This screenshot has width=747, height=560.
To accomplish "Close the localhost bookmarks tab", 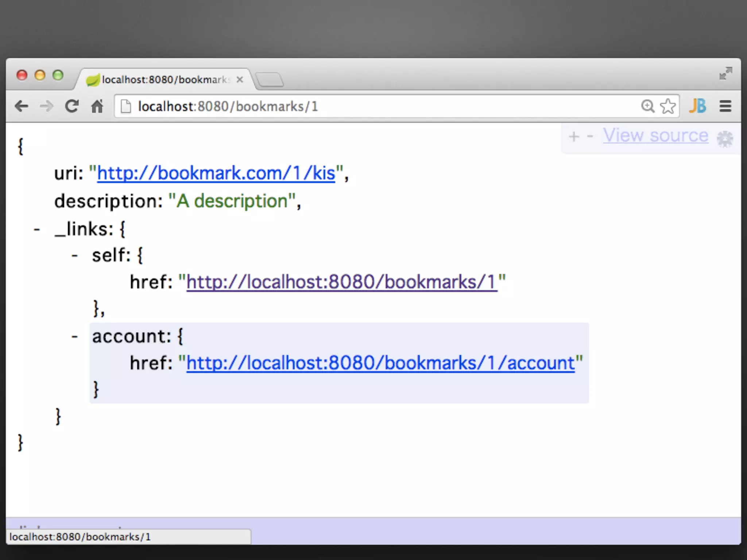I will tap(240, 79).
